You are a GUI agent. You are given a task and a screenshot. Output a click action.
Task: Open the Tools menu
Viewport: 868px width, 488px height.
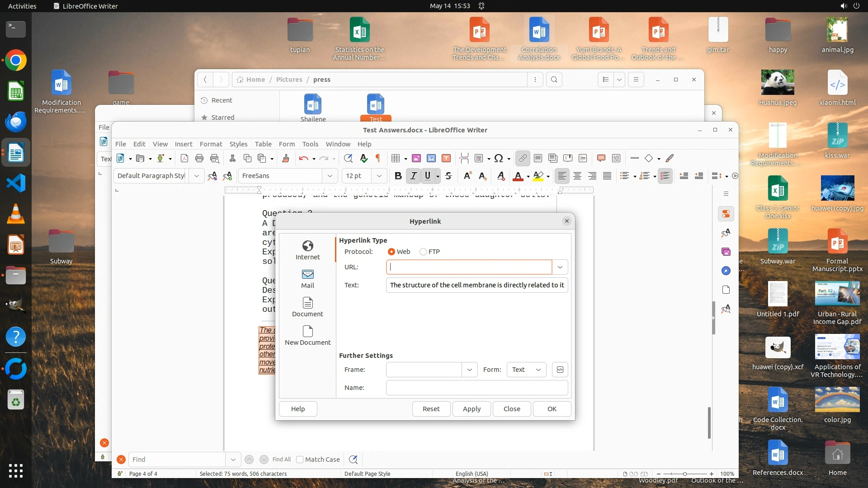click(310, 144)
